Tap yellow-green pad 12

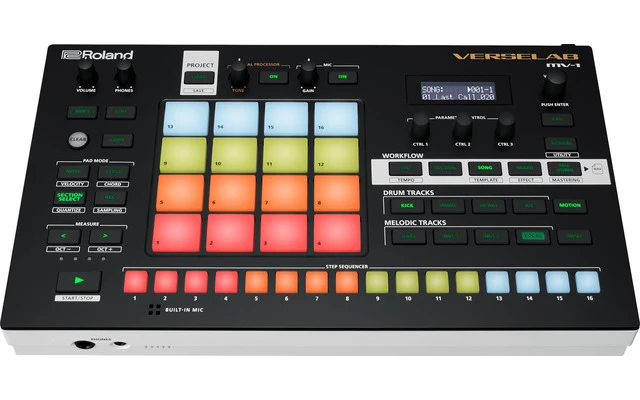click(336, 155)
